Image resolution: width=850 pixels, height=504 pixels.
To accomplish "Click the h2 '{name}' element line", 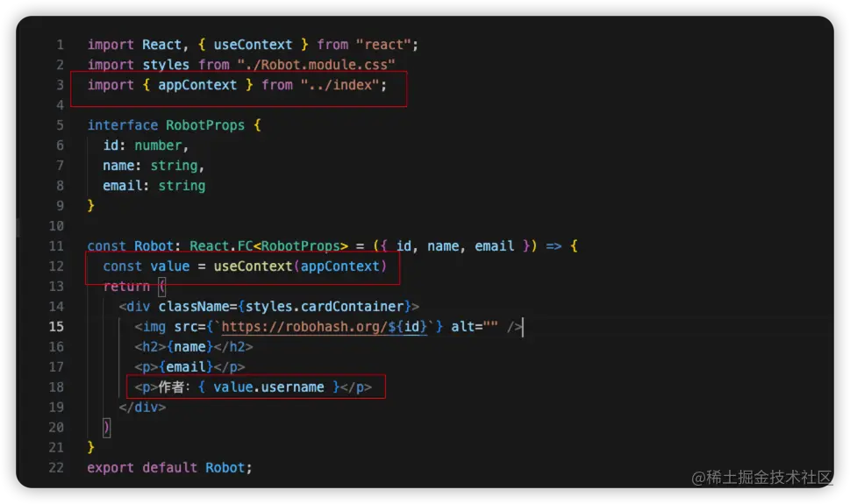I will (x=194, y=347).
